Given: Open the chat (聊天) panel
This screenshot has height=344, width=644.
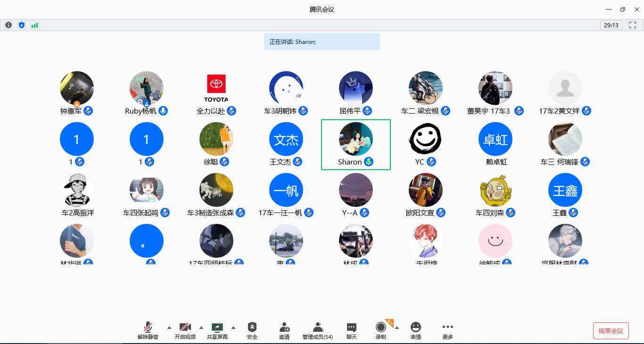Looking at the screenshot, I should click(x=352, y=330).
